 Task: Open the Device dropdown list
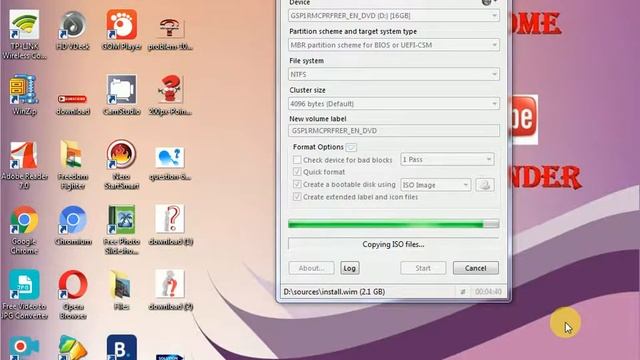(393, 16)
